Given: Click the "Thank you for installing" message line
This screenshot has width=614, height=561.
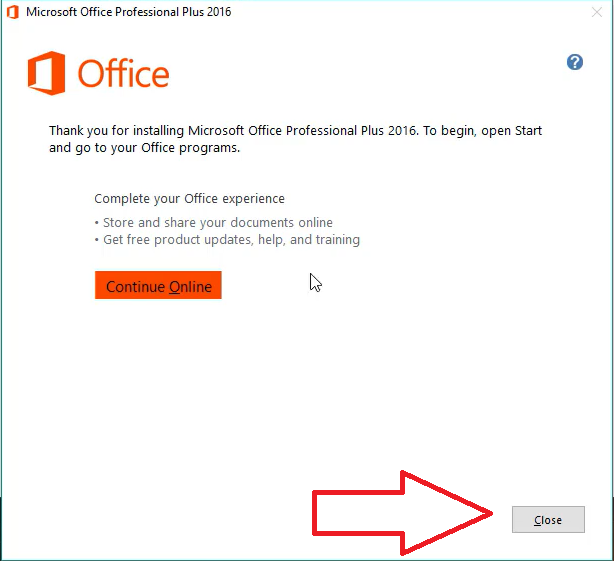Looking at the screenshot, I should tap(295, 131).
